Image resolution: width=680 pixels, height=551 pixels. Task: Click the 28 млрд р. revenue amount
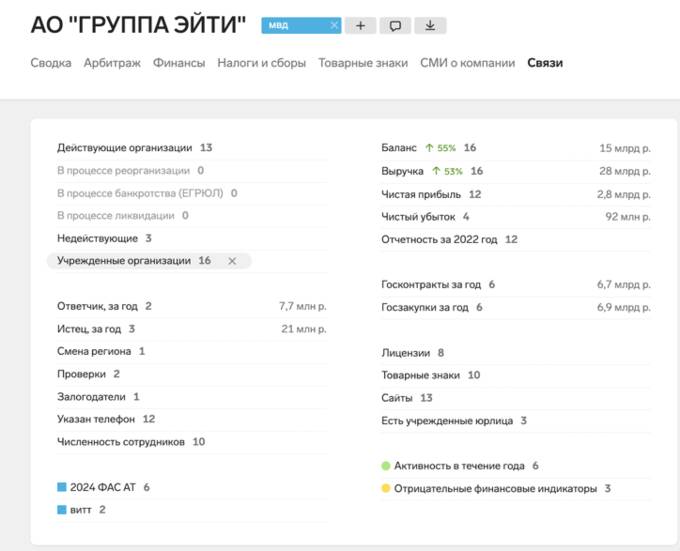point(625,171)
